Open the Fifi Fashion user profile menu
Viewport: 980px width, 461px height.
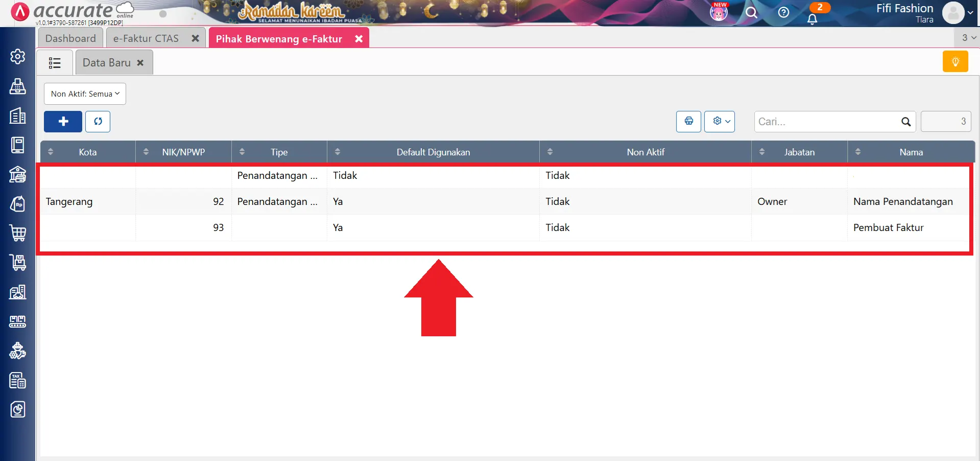point(956,13)
